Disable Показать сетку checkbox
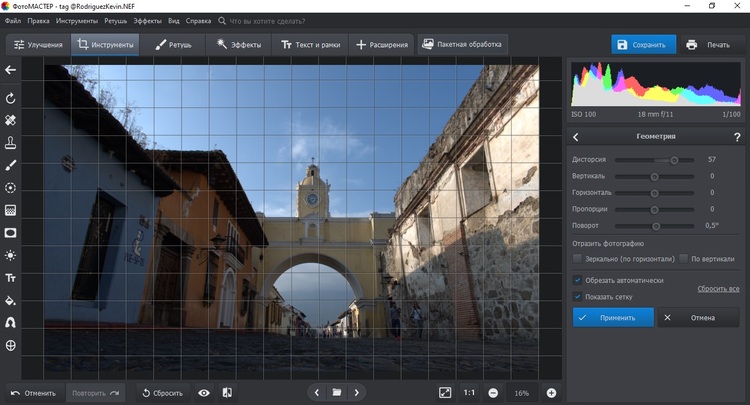Screen dimensions: 750x405 (578, 296)
